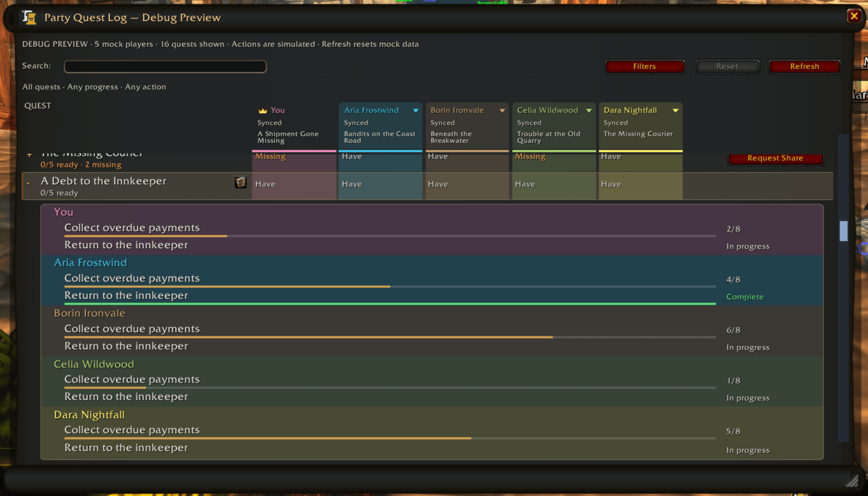Refresh the mock quest data
Viewport: 868px width, 496px height.
[x=805, y=67]
